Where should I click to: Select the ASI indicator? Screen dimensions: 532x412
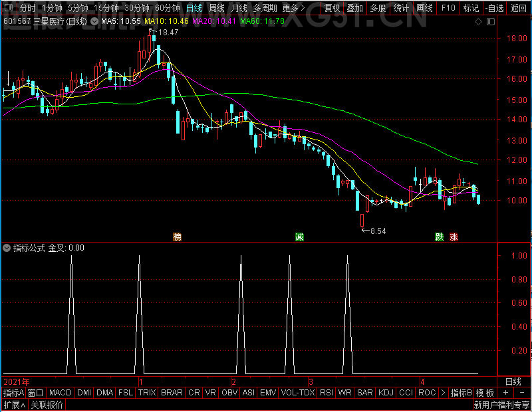(248, 393)
